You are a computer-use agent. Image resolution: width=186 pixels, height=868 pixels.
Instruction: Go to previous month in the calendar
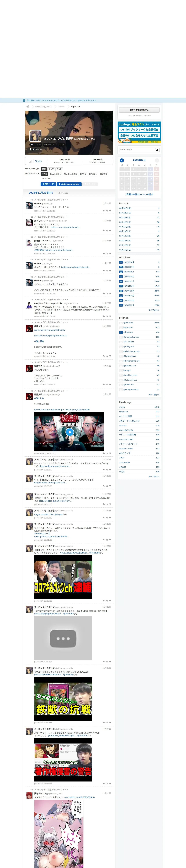point(122,160)
